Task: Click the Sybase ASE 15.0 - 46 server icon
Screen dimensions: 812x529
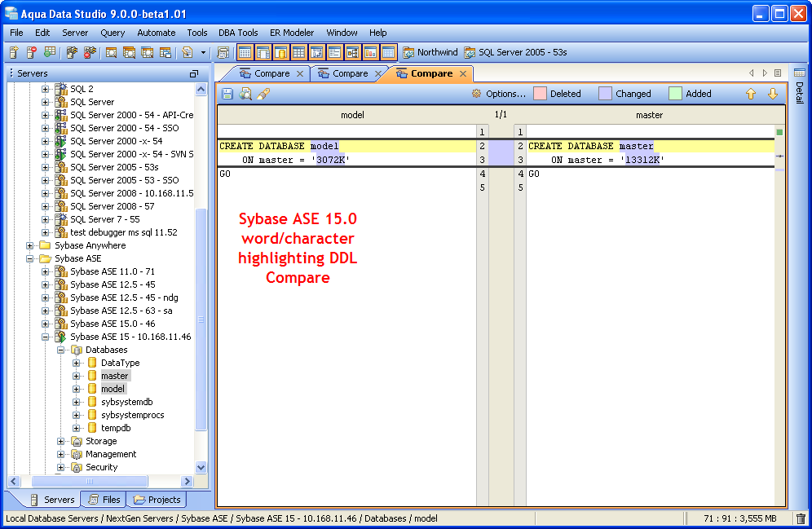Action: click(61, 324)
